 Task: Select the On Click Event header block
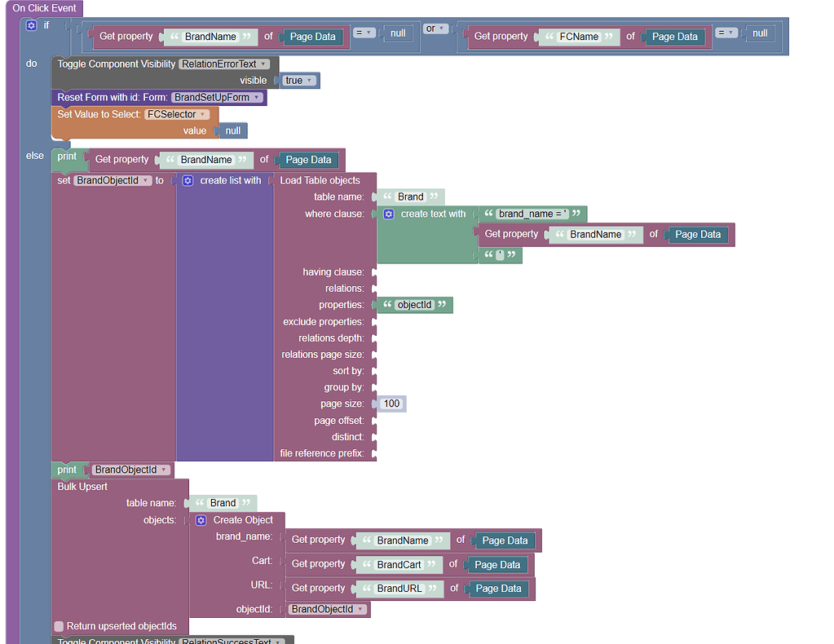tap(44, 8)
